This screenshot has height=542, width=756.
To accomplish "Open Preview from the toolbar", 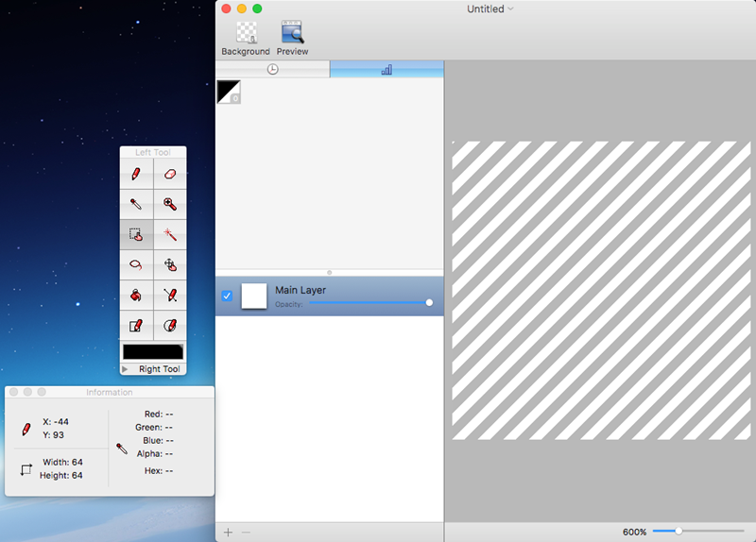I will click(x=292, y=39).
